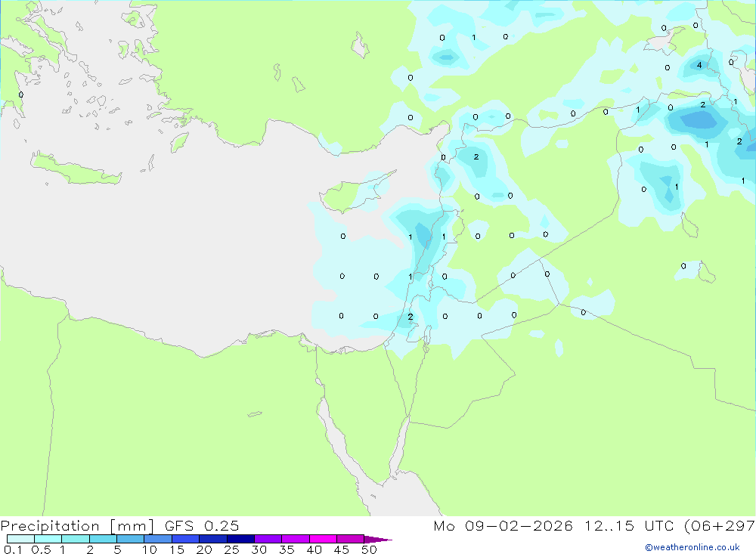Select the 20–25 mm dark blue swatch
Image resolution: width=756 pixels, height=554 pixels.
(x=213, y=539)
